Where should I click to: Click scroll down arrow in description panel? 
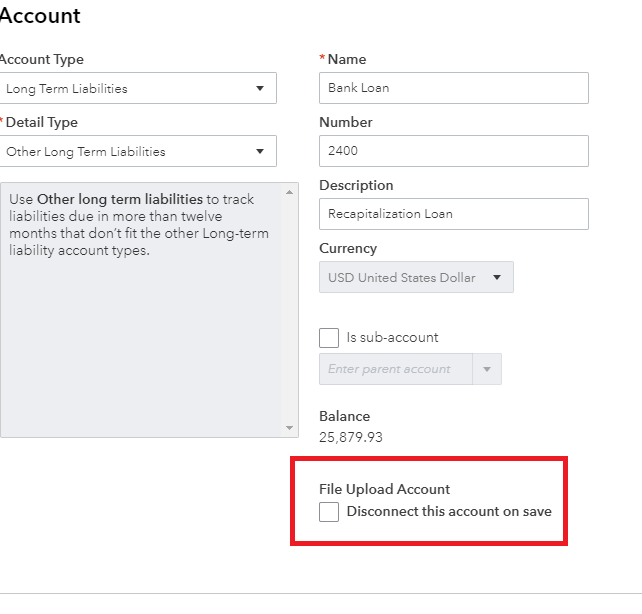(x=290, y=428)
